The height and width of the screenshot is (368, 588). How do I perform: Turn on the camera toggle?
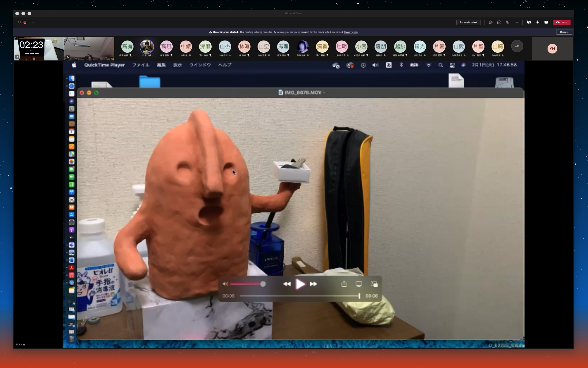(x=529, y=22)
